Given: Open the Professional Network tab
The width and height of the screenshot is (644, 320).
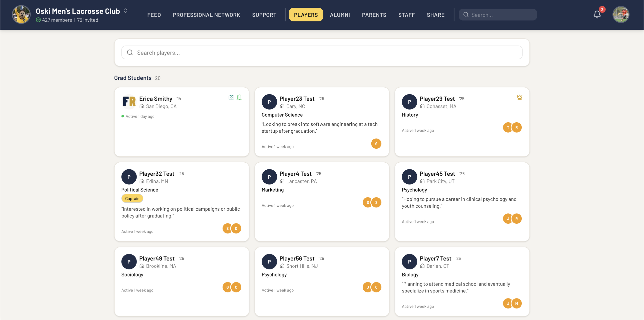Looking at the screenshot, I should coord(206,15).
